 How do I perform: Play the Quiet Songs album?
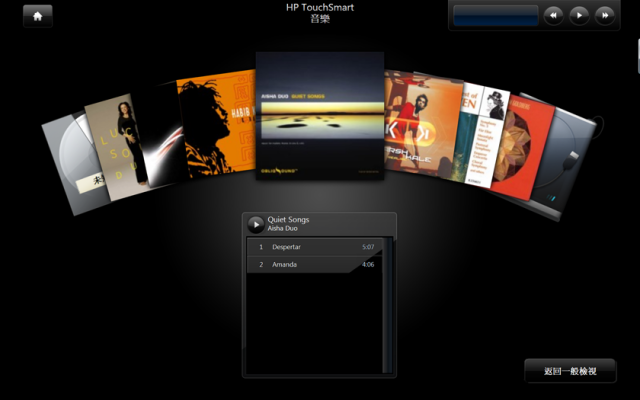[x=256, y=224]
